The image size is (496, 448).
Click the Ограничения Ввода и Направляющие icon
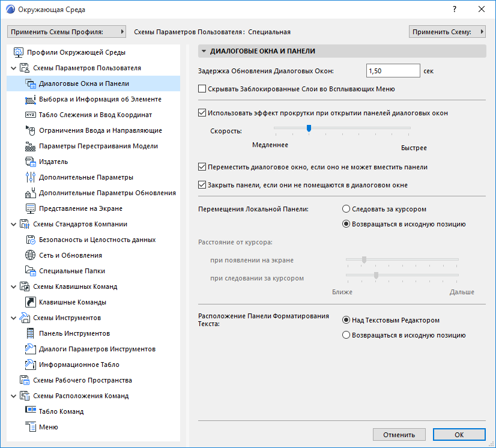31,130
